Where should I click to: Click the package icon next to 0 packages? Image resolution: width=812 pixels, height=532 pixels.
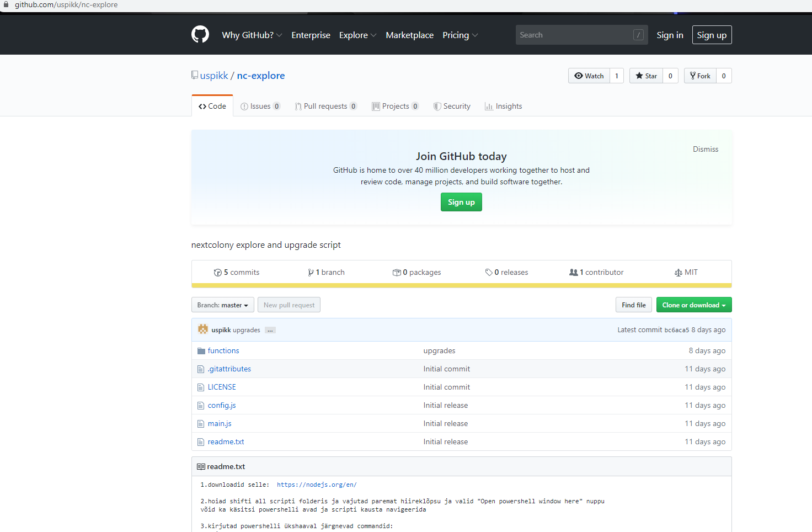[x=397, y=273]
